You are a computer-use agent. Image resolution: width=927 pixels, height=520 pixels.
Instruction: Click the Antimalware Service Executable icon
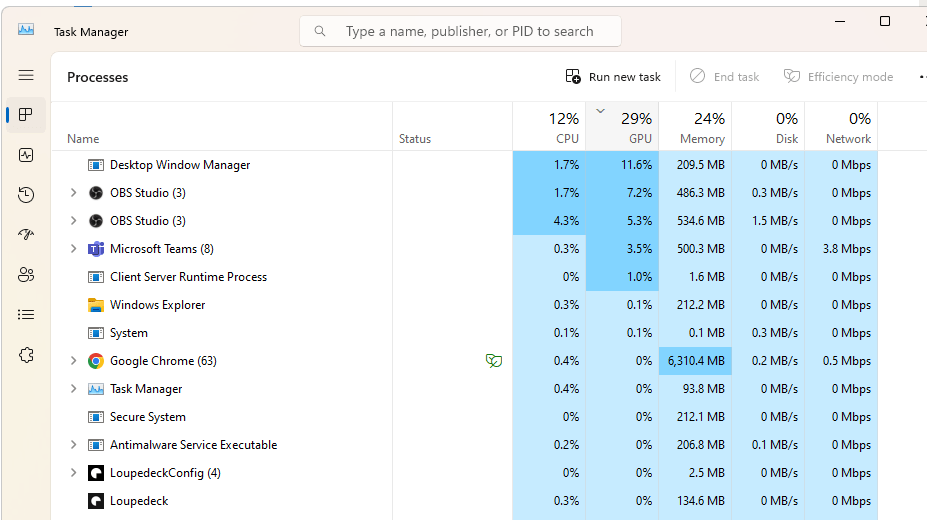click(96, 445)
